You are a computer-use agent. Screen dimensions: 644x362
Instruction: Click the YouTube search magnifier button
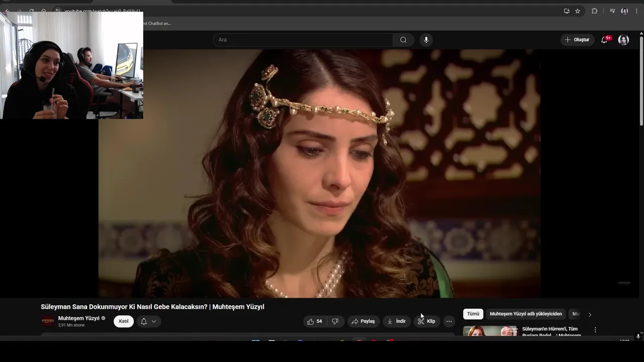[x=404, y=40]
